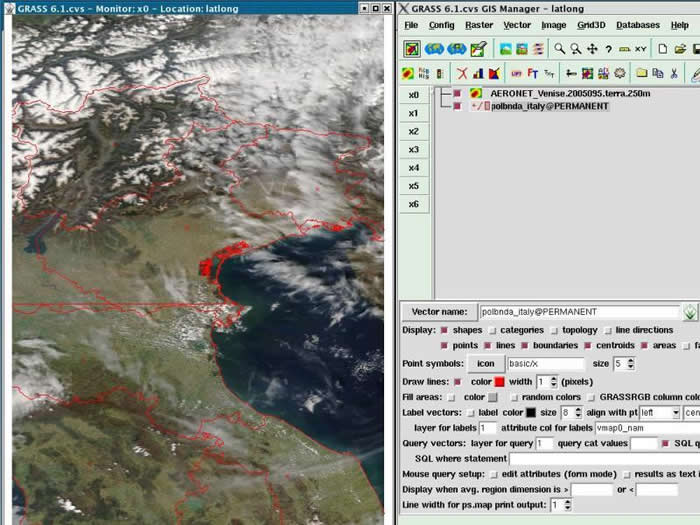
Task: Toggle visibility of polbnda_italy vector layer
Action: 457,106
